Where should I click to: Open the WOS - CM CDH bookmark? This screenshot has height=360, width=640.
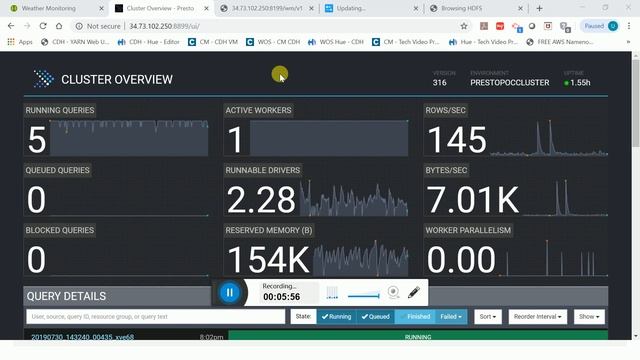[x=273, y=42]
